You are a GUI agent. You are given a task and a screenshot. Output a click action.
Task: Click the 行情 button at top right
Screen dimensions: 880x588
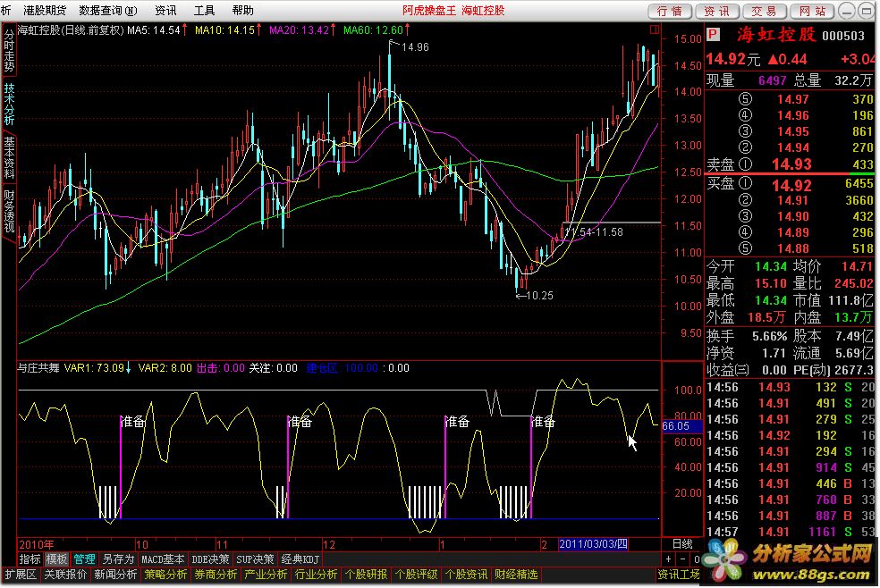pos(670,11)
